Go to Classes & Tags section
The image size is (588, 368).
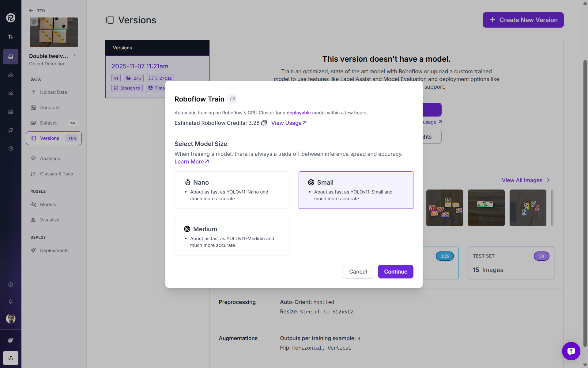(56, 174)
